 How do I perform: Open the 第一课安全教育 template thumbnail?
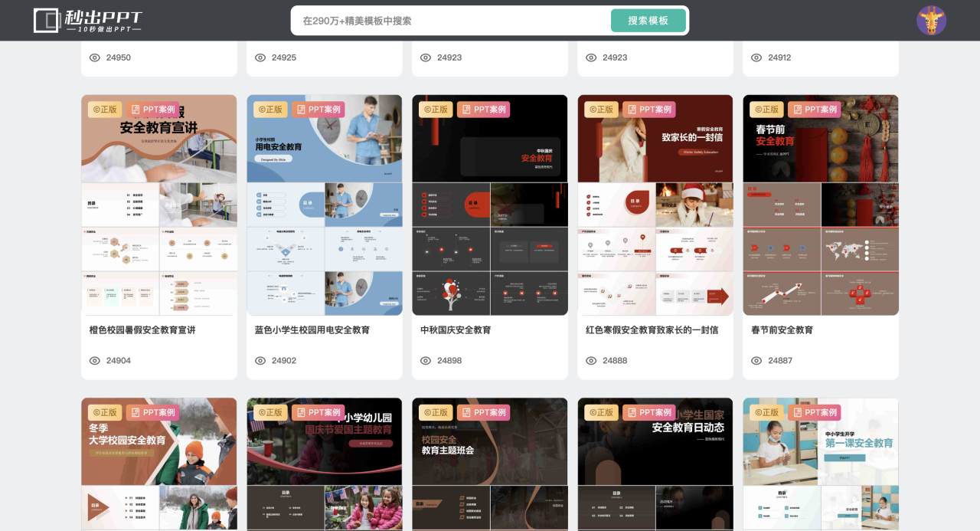[821, 464]
